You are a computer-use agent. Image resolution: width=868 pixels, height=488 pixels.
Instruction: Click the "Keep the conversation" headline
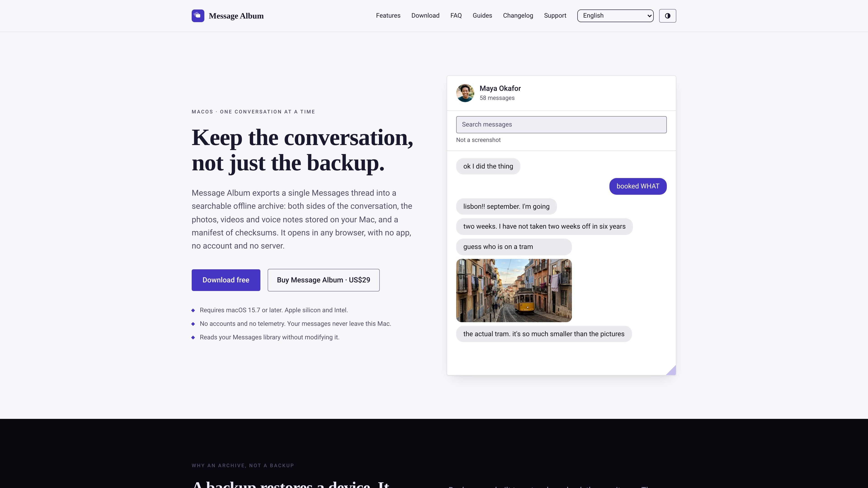tap(302, 150)
